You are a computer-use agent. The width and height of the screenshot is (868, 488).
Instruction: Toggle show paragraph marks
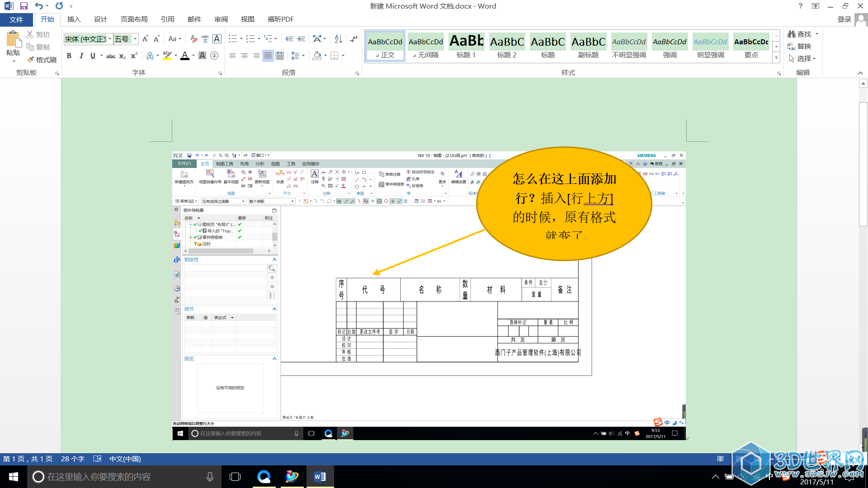354,39
